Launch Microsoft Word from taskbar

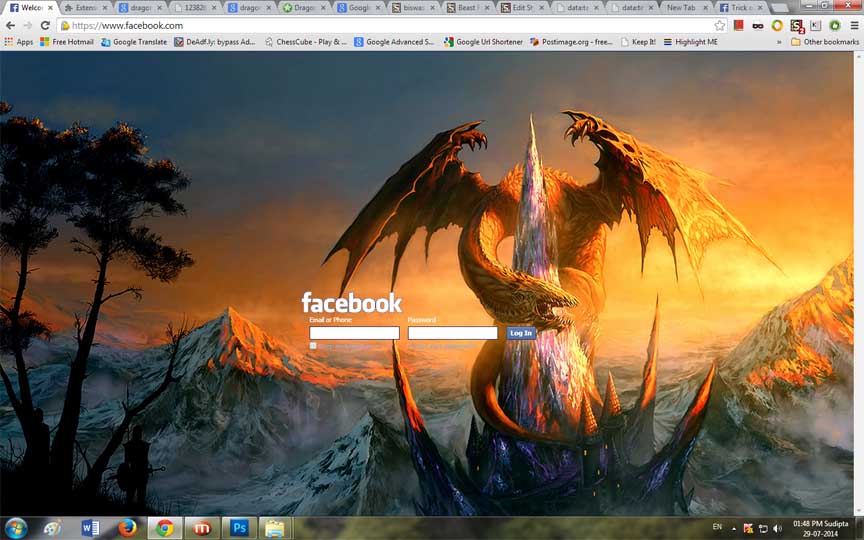pyautogui.click(x=90, y=528)
